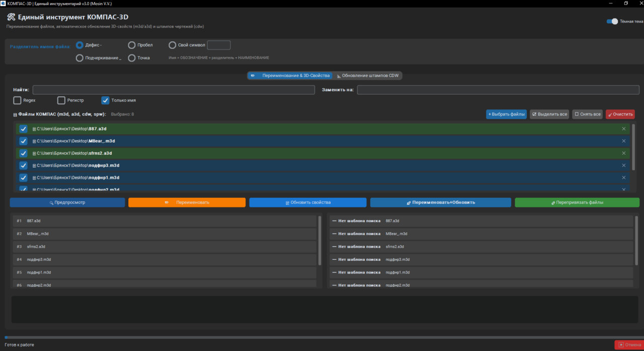Image resolution: width=644 pixels, height=351 pixels.
Task: Click the green Перепривязать файлы button
Action: [x=577, y=202]
